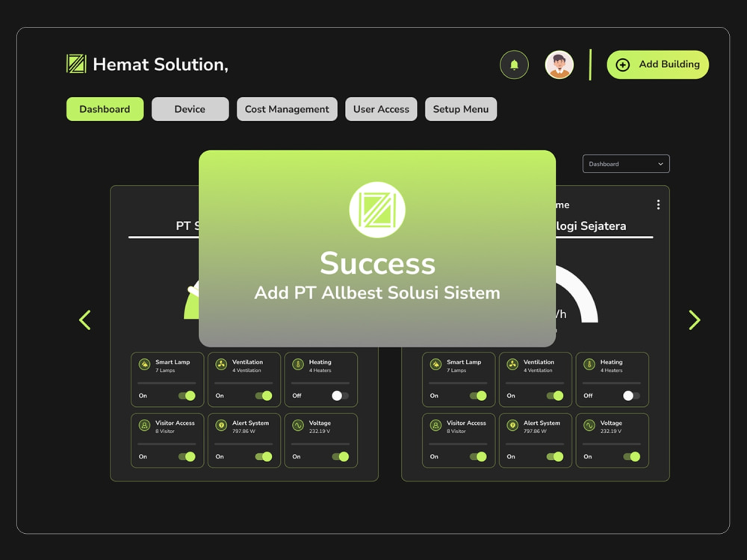Switch off Voltage toggle in logi Sejatera card

tap(632, 457)
